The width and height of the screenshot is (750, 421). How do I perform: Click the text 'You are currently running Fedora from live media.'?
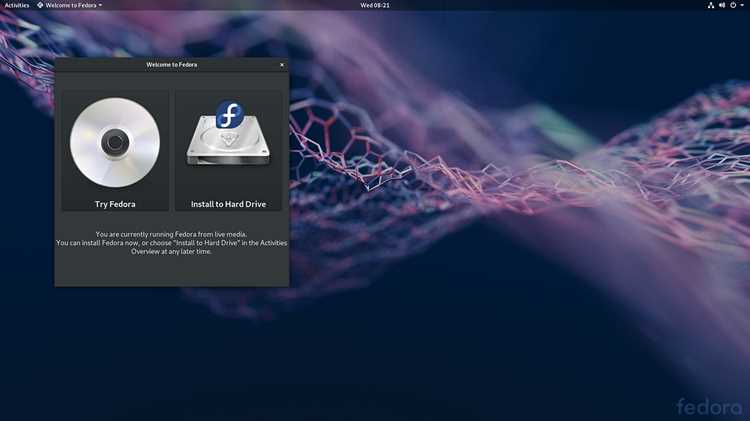tap(171, 234)
